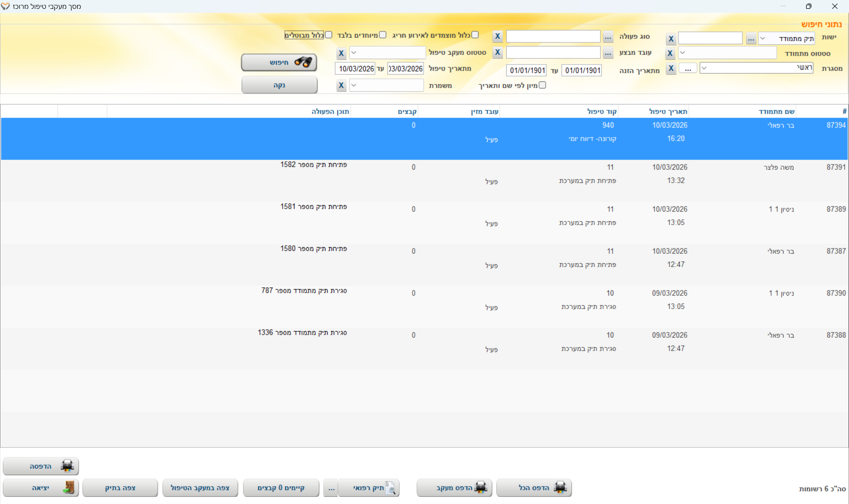Click the שם מתמודד column header
Image resolution: width=849 pixels, height=504 pixels.
click(776, 111)
